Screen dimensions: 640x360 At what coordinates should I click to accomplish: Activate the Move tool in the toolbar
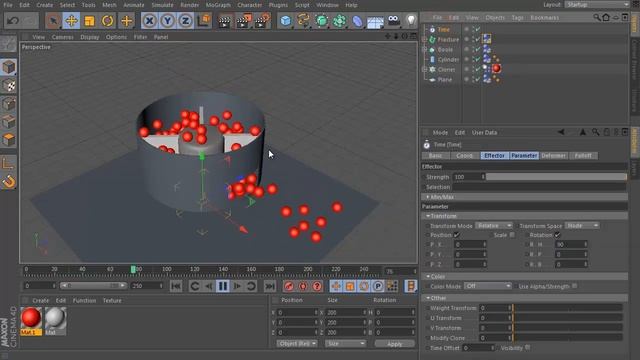71,20
